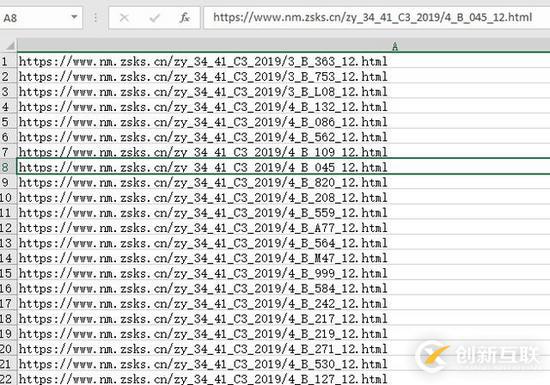
Task: Select cell with URL 4_B_217_12.html
Action: [x=283, y=318]
